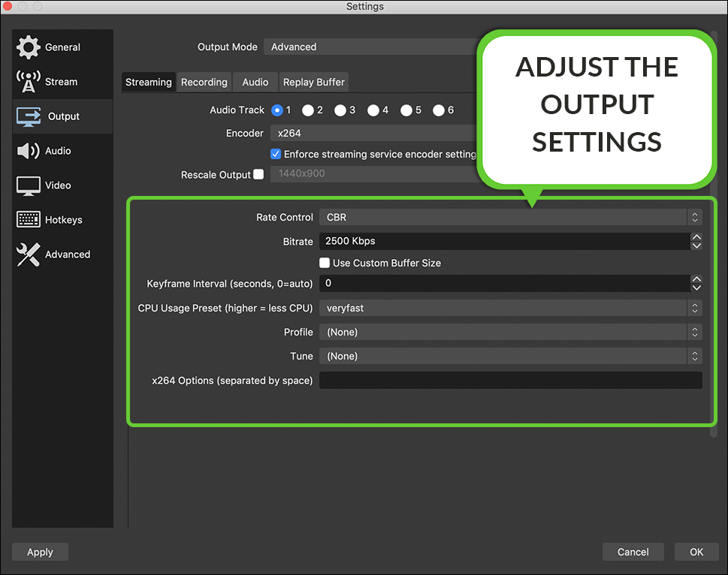
Task: Switch to the Replay Buffer tab
Action: coord(314,82)
